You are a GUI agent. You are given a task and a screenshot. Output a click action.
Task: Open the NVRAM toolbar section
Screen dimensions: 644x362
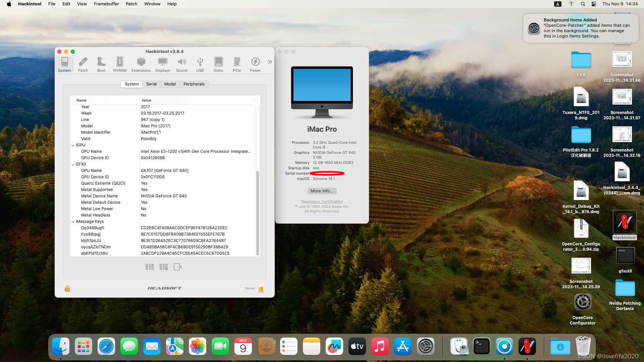(120, 64)
